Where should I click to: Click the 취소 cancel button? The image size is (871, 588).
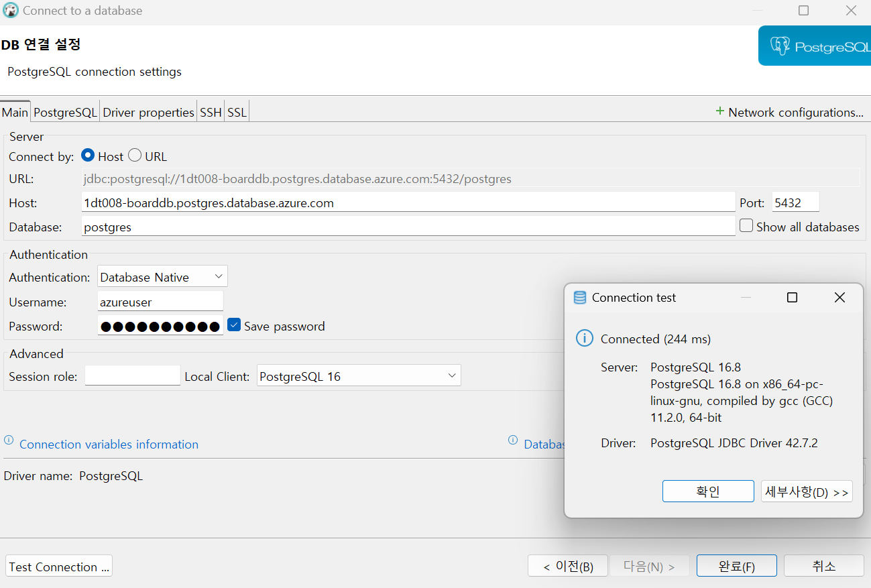coord(824,566)
